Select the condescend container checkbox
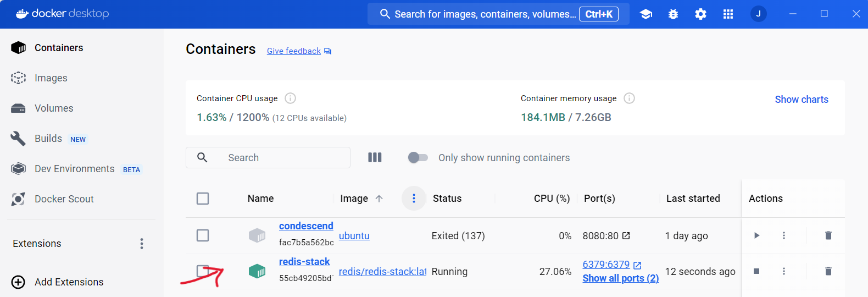The height and width of the screenshot is (297, 868). [x=203, y=235]
